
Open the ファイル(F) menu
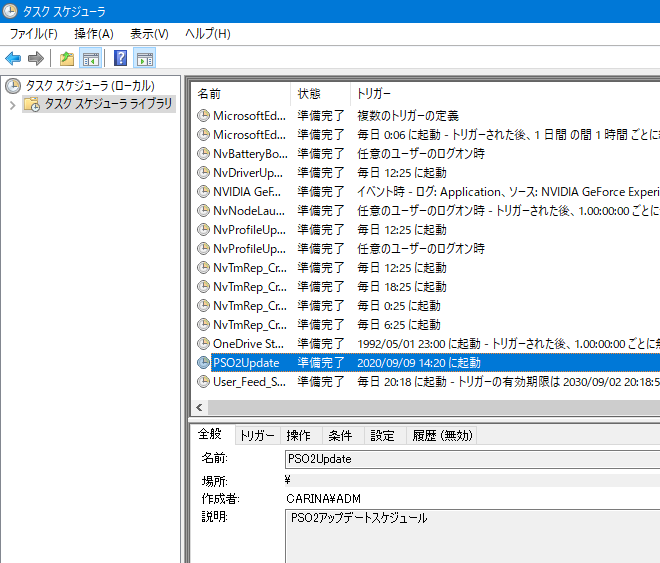tap(33, 34)
